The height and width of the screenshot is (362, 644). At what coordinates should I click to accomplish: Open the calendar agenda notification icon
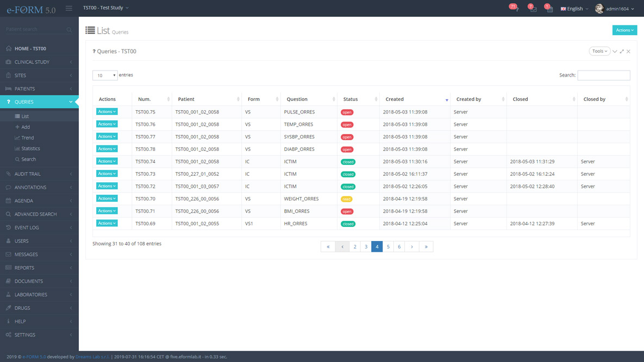tap(549, 9)
